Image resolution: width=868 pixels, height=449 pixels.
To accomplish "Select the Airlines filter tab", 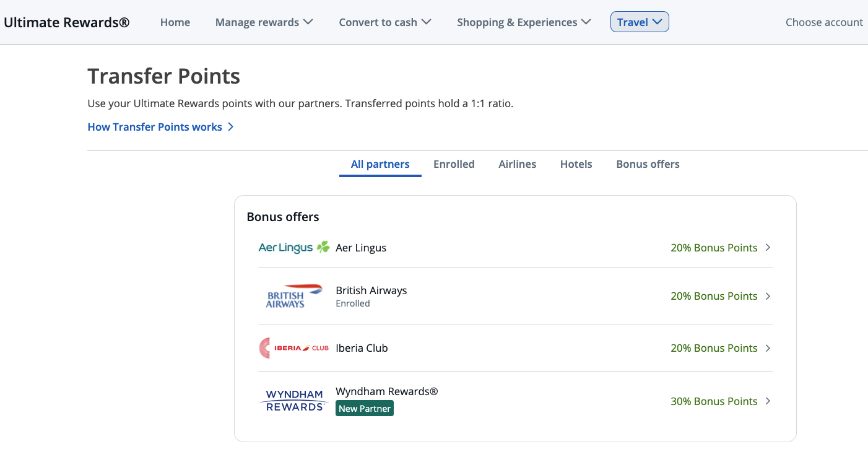I will pyautogui.click(x=517, y=163).
